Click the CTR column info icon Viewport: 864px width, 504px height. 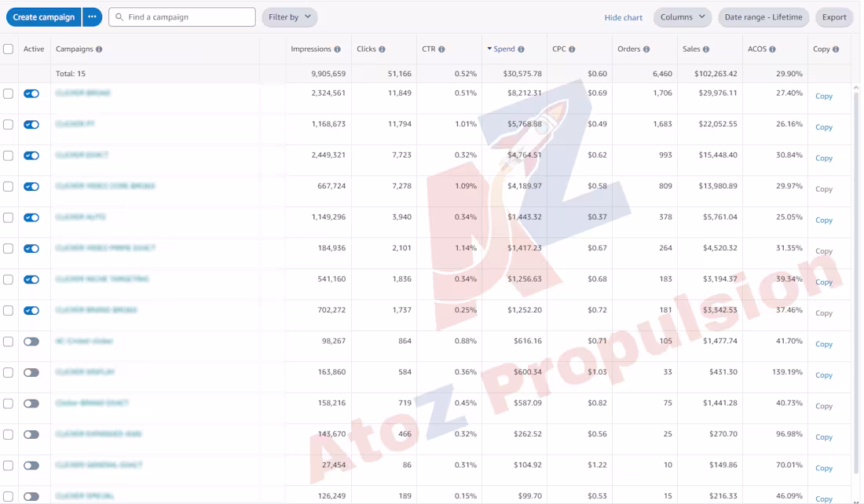441,49
